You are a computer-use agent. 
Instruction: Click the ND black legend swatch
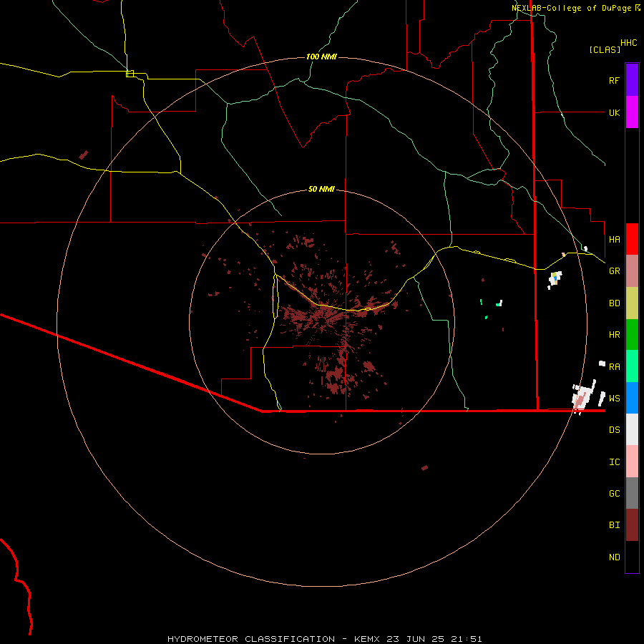click(x=632, y=557)
